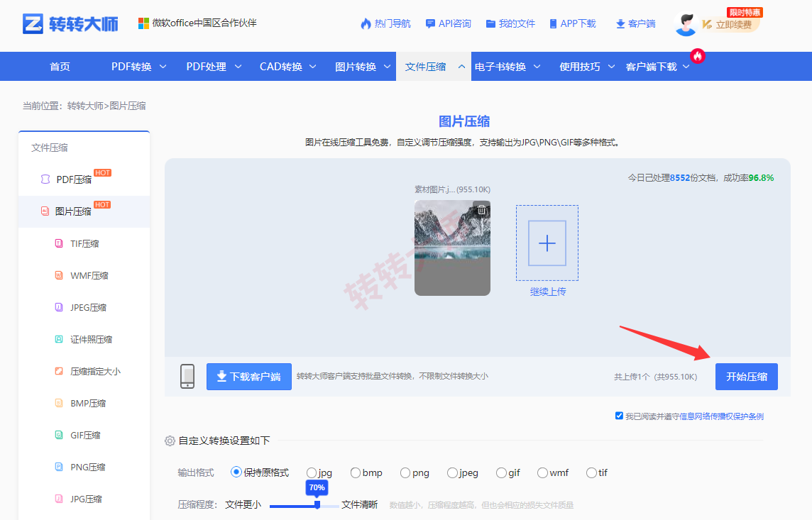Click the phone icon beside APP下载
The width and height of the screenshot is (812, 520).
tap(553, 24)
